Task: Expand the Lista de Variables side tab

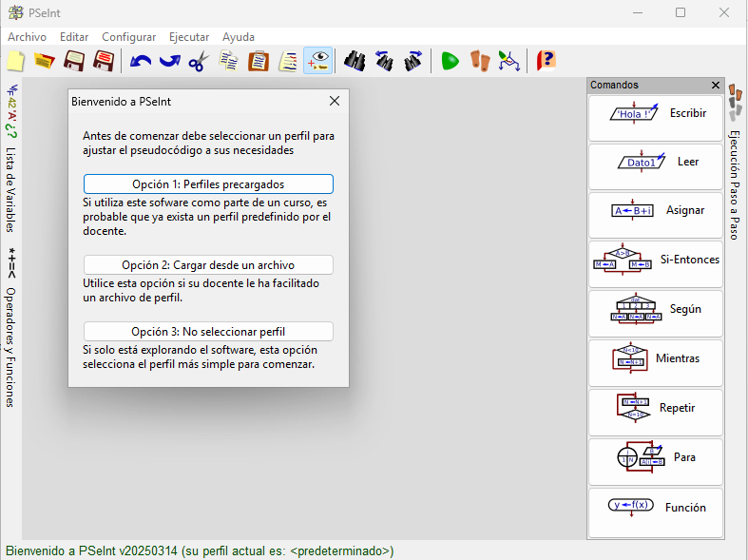Action: click(x=11, y=159)
